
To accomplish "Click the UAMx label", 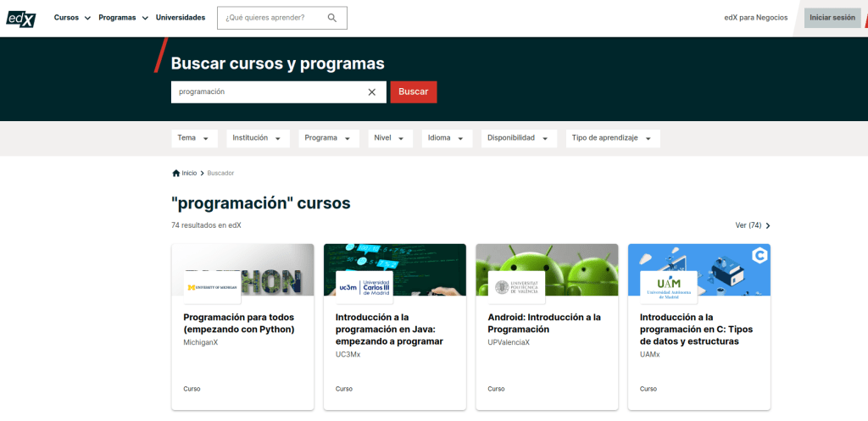I will tap(650, 355).
